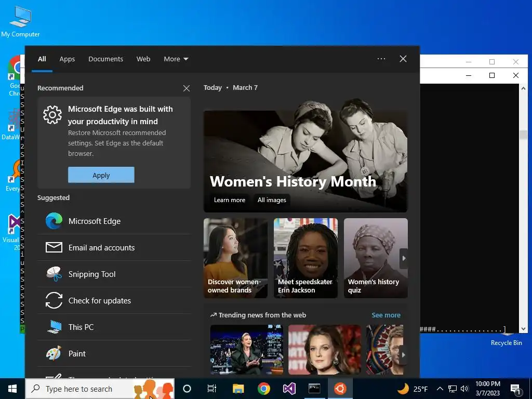Open the network status tray icon

[x=453, y=389]
